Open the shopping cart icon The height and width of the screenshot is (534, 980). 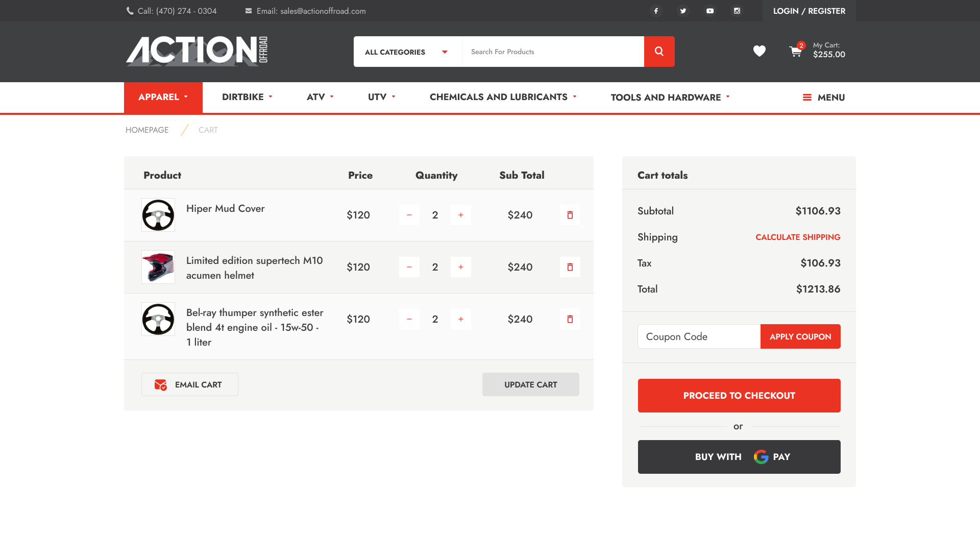(795, 51)
